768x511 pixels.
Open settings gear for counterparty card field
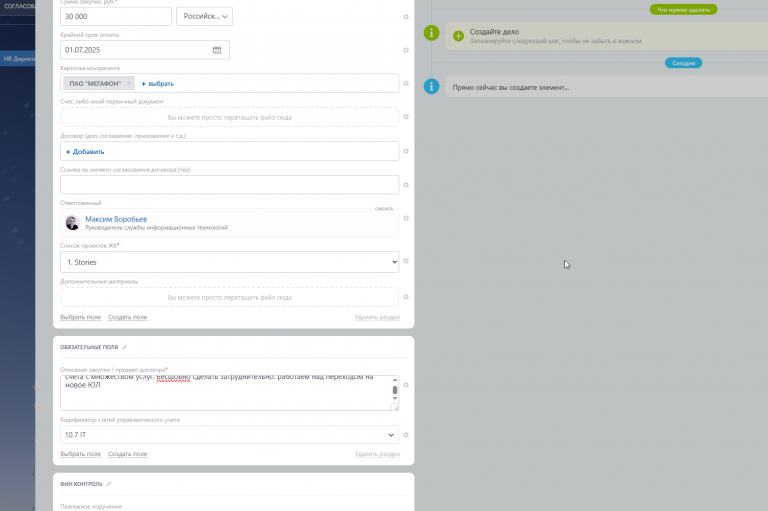406,83
